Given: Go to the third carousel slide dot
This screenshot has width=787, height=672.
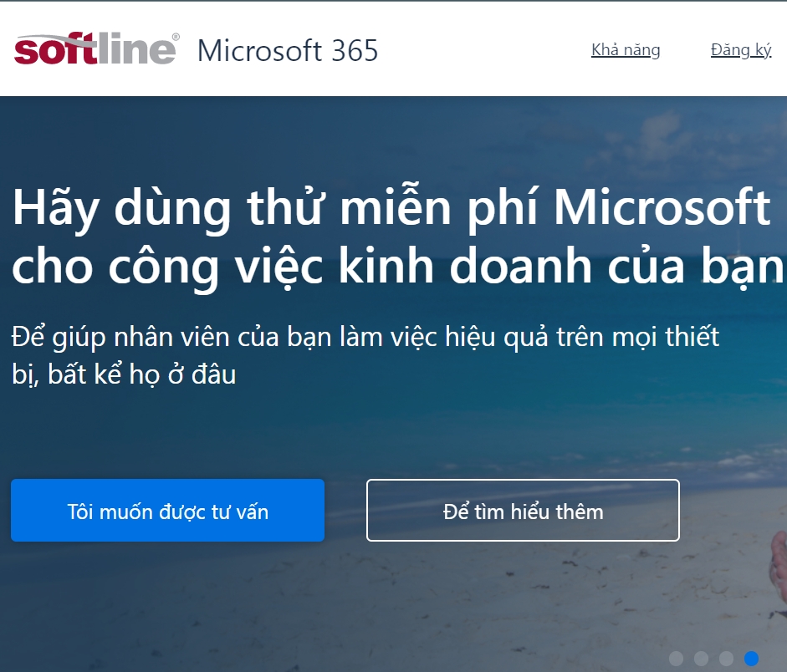Looking at the screenshot, I should [726, 658].
